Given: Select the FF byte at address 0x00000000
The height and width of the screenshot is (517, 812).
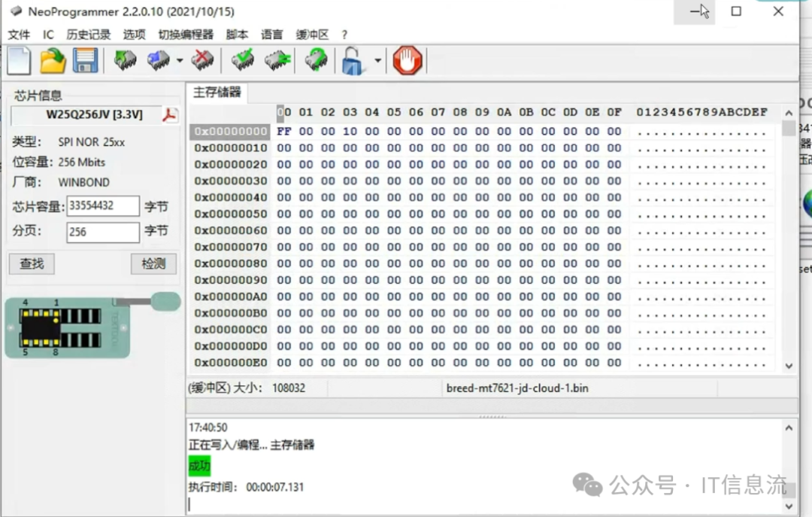Looking at the screenshot, I should (x=283, y=132).
